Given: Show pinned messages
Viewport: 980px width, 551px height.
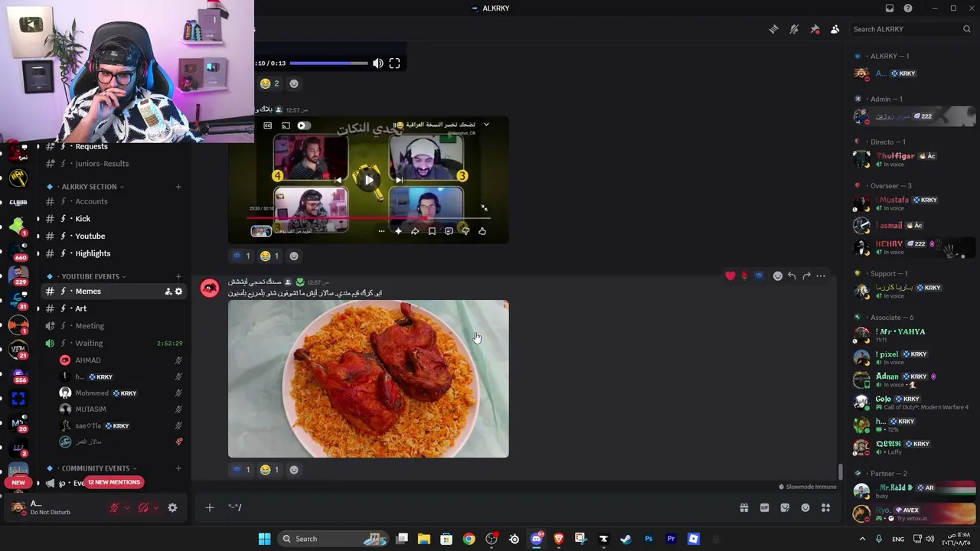Looking at the screenshot, I should (x=815, y=29).
